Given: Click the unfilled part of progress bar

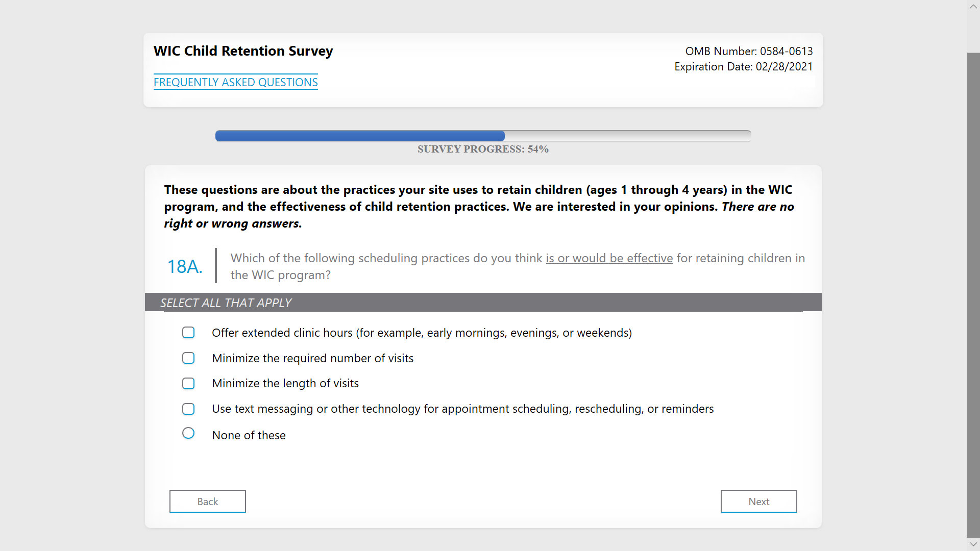Looking at the screenshot, I should (628, 136).
